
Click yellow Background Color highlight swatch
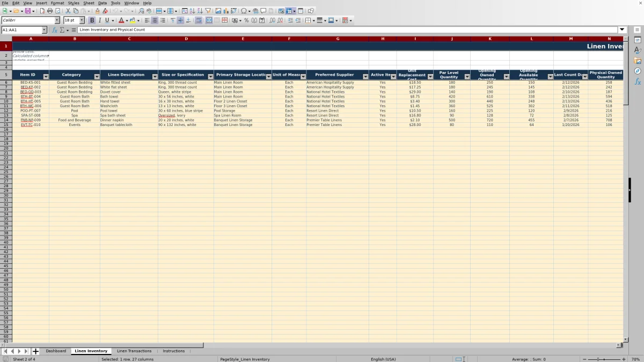(x=133, y=20)
